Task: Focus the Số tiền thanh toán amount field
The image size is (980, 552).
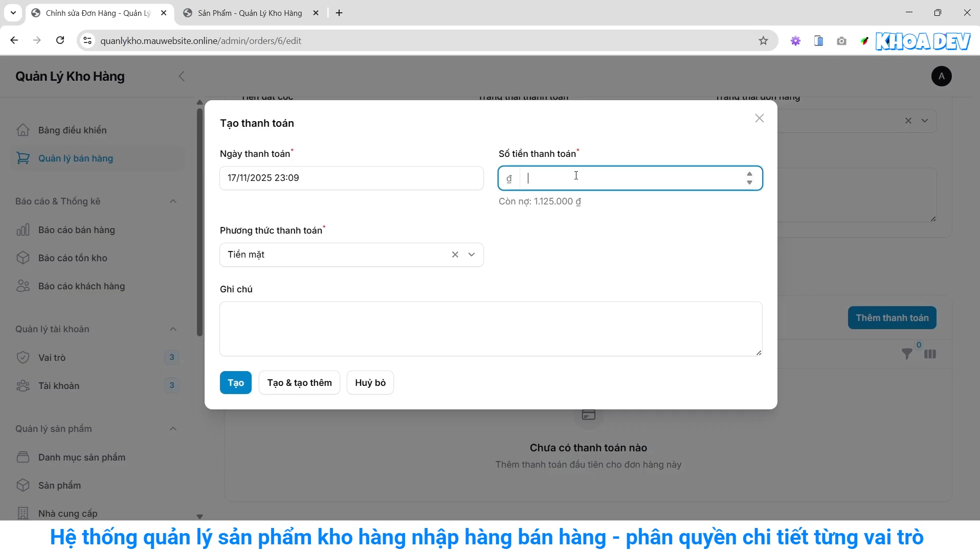Action: pos(632,178)
